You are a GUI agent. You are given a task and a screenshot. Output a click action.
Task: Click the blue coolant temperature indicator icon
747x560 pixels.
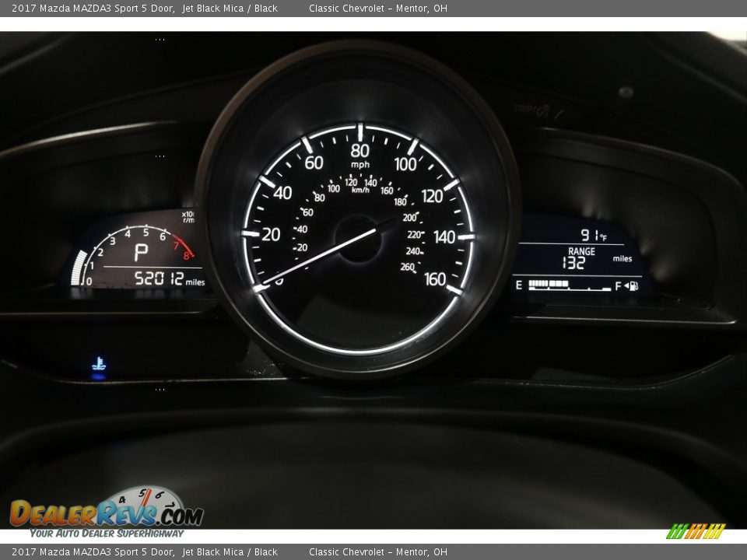[99, 363]
